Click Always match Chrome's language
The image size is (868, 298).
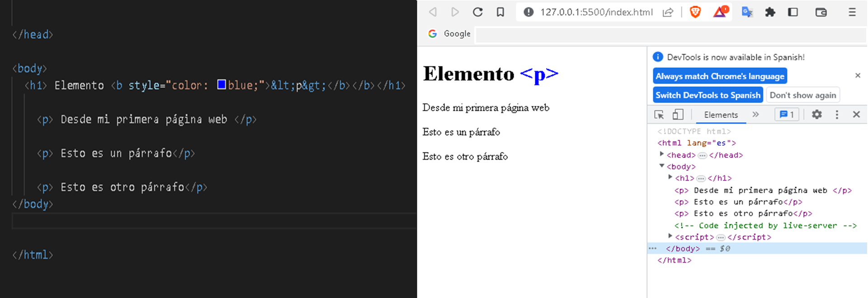pyautogui.click(x=720, y=76)
